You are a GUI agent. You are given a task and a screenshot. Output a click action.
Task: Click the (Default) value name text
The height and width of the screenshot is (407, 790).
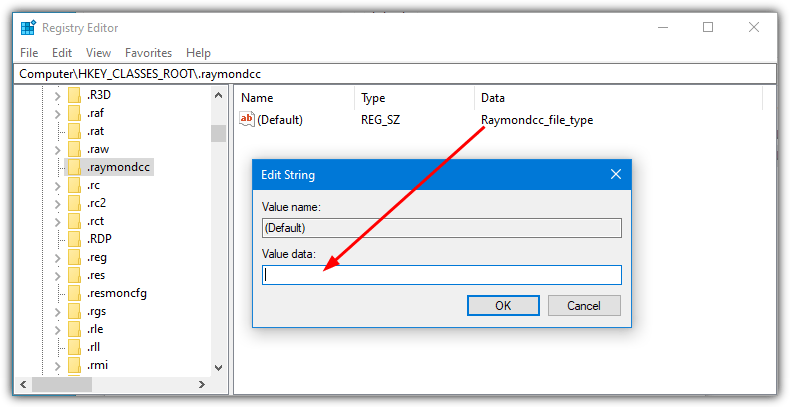pyautogui.click(x=280, y=120)
